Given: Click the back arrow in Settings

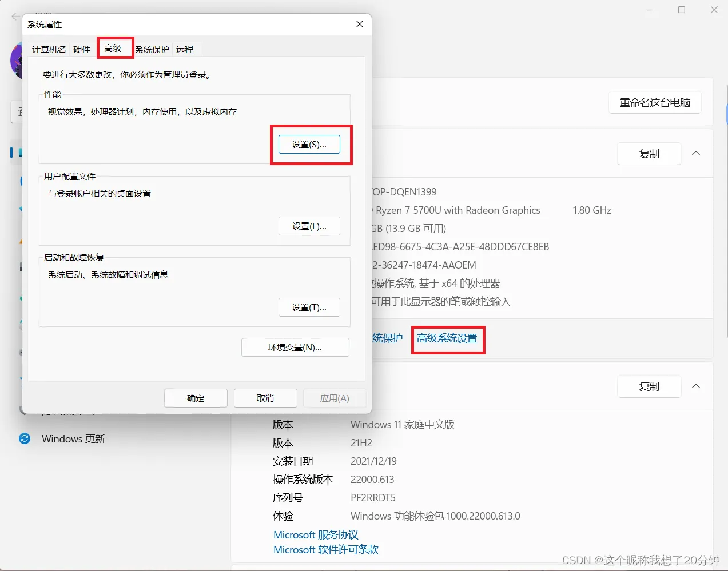Looking at the screenshot, I should [x=15, y=17].
